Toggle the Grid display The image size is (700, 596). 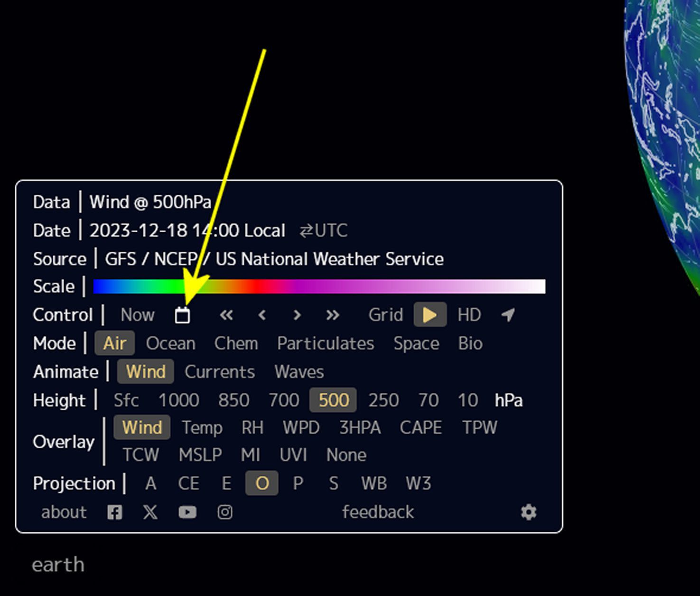click(385, 315)
